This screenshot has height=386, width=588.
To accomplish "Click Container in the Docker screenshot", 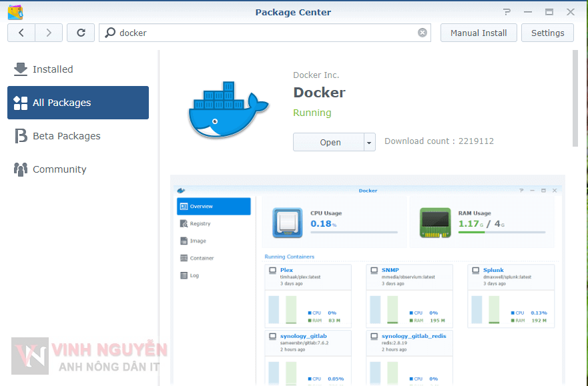I will coord(202,258).
